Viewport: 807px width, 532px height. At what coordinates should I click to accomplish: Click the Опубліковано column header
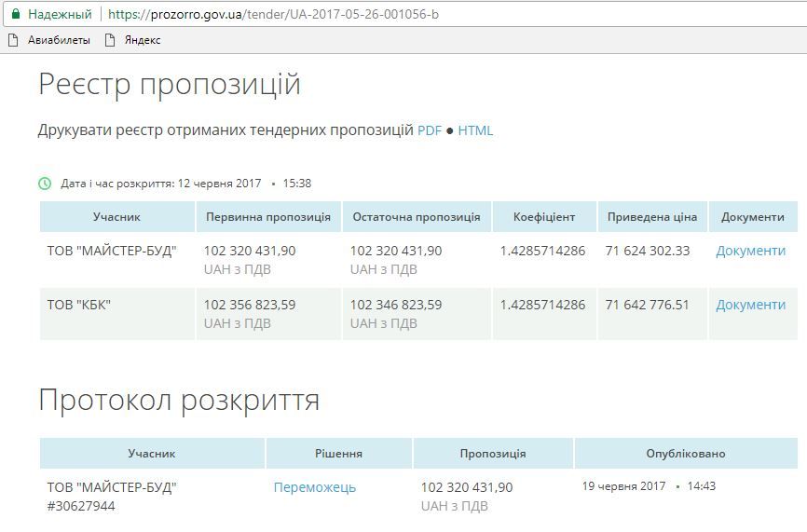pos(686,454)
